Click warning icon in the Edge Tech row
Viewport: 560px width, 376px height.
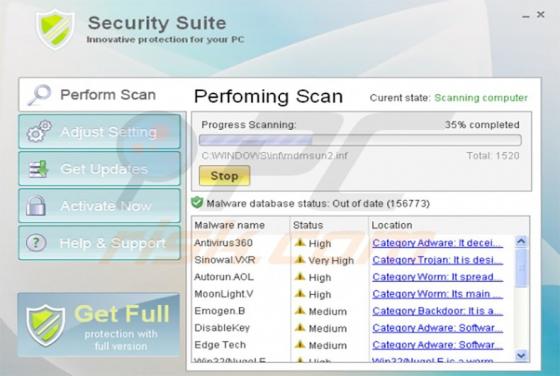pyautogui.click(x=300, y=345)
